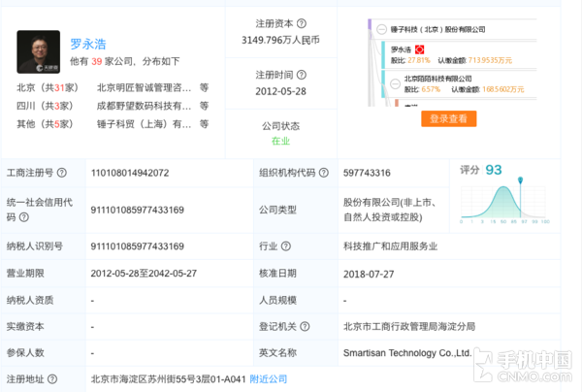Open the 锤子科贸（上海）有... company link

pos(144,124)
